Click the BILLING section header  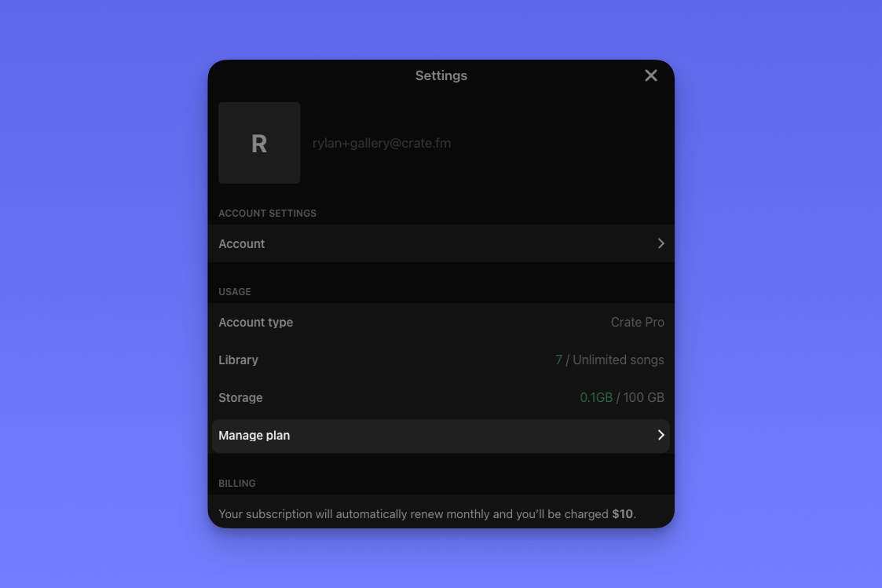click(x=237, y=484)
